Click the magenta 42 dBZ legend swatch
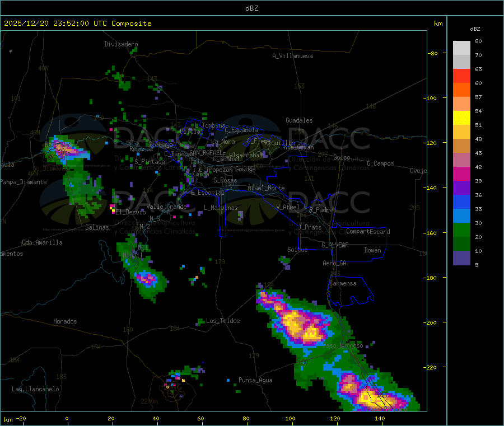This screenshot has width=504, height=426. (x=461, y=174)
